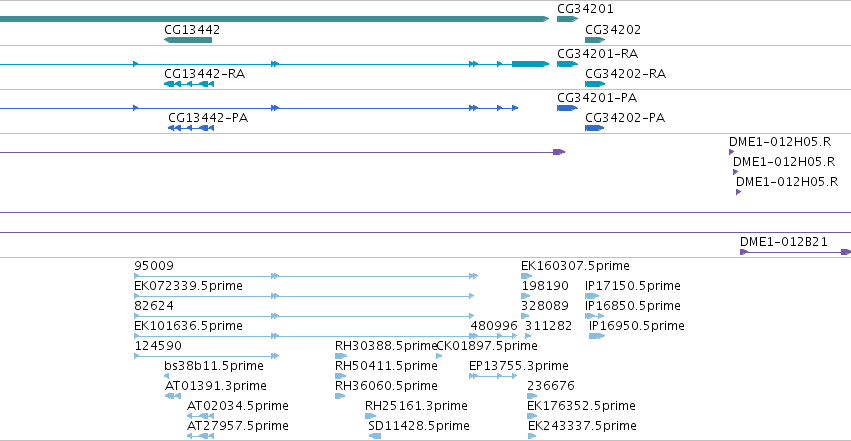This screenshot has height=441, width=851.
Task: Select the CG34202-PA protein label
Action: [625, 118]
